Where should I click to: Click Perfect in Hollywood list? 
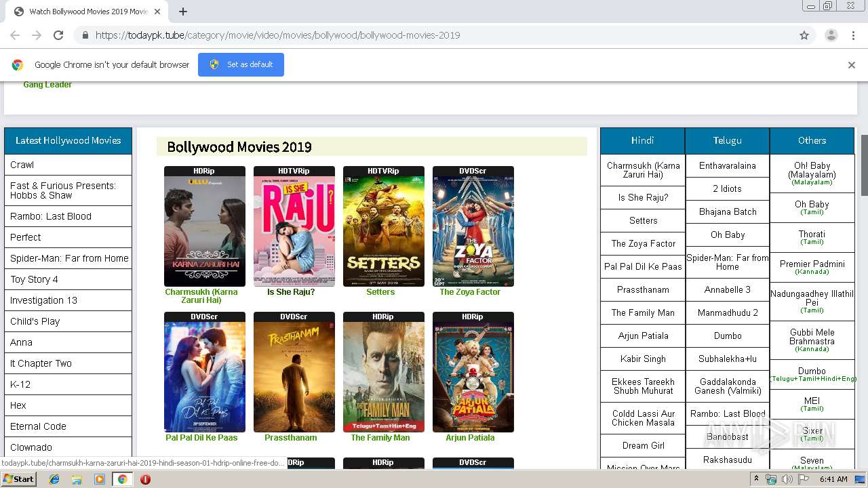coord(26,237)
